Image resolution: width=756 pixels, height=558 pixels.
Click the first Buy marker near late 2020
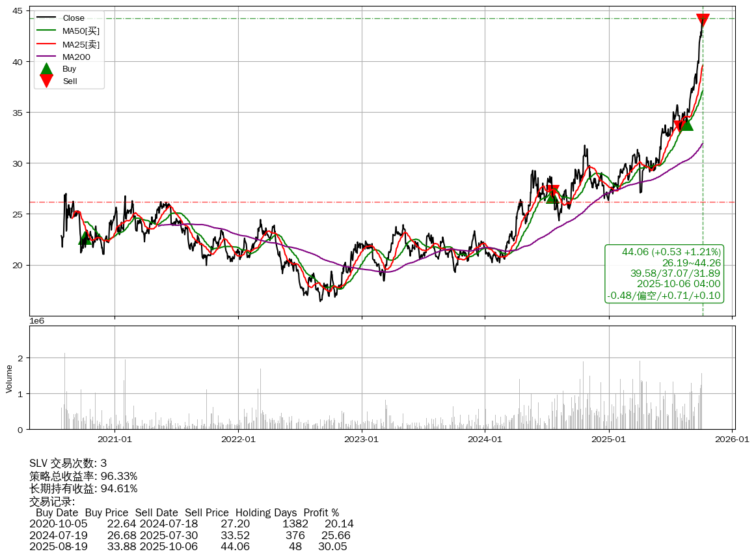[85, 238]
